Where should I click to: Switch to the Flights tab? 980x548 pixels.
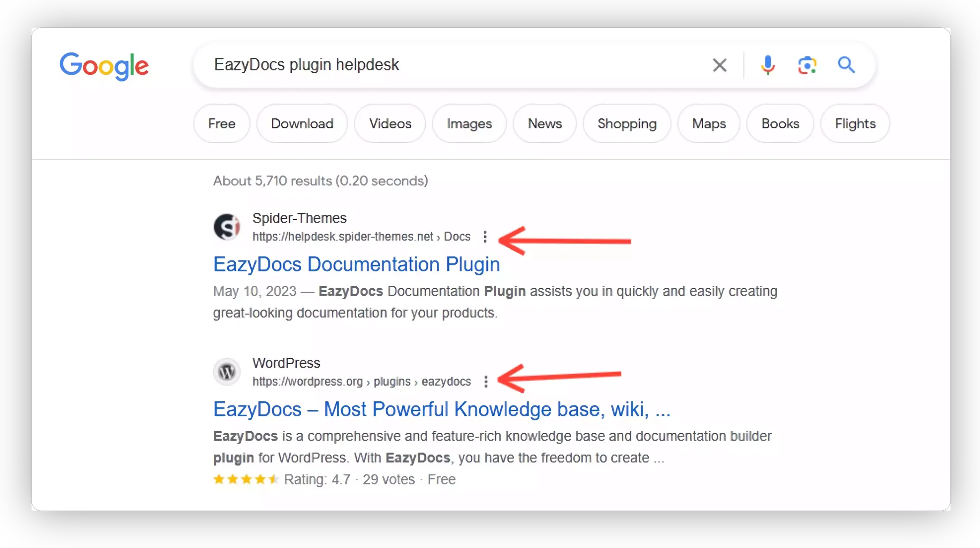point(855,124)
